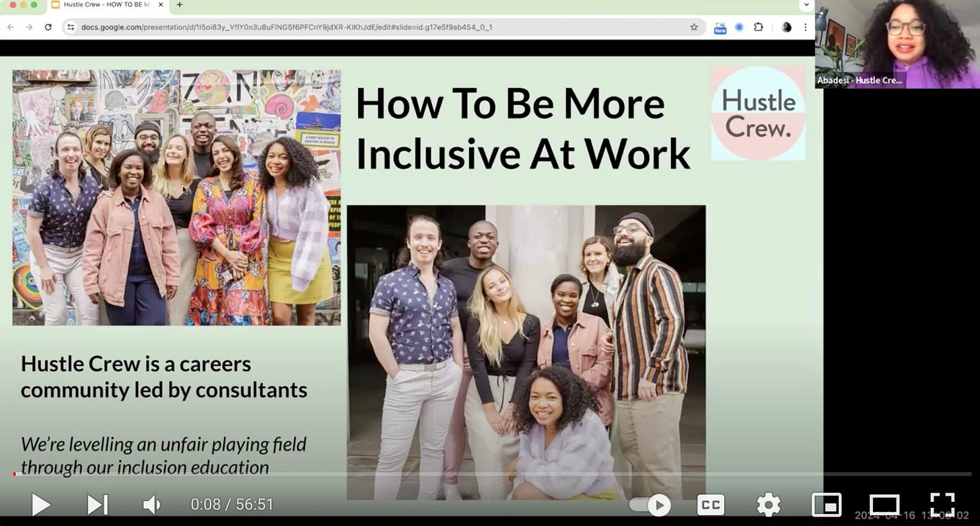Click the group photo by the pillar
This screenshot has width=980, height=526.
tap(526, 352)
